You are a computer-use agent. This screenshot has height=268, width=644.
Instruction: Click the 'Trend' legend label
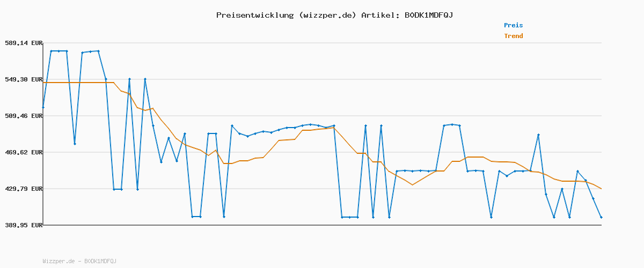click(513, 36)
